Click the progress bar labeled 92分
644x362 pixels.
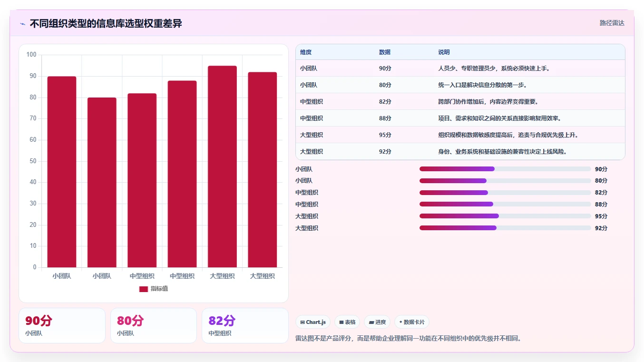click(x=505, y=228)
